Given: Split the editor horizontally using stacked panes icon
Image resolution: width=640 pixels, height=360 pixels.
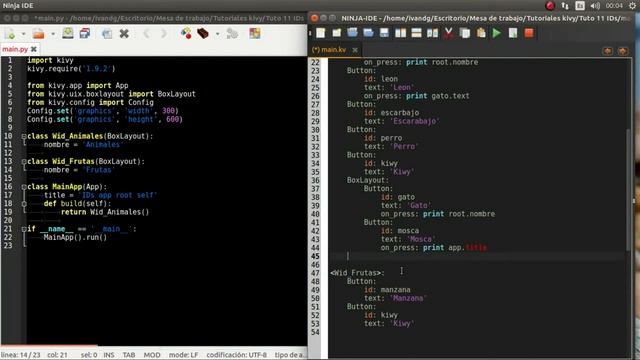Looking at the screenshot, I should (416, 33).
